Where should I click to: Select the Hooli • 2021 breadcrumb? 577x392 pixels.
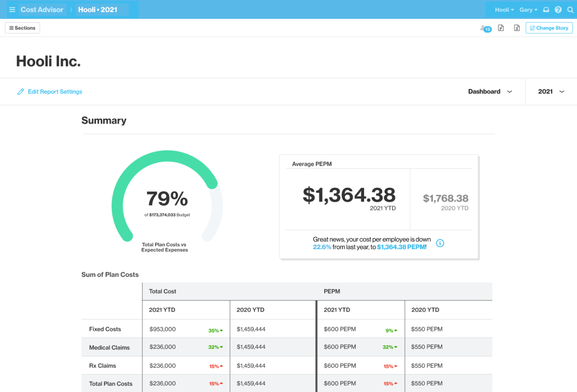click(98, 10)
